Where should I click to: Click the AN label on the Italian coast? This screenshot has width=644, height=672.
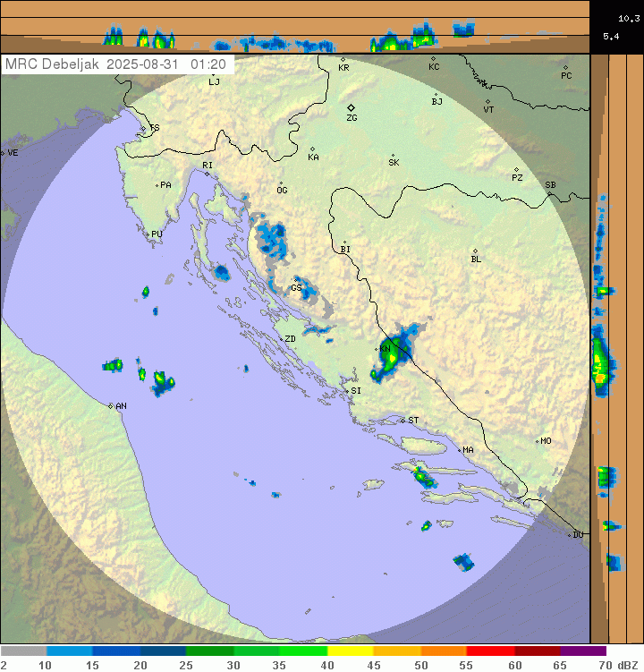pos(122,406)
